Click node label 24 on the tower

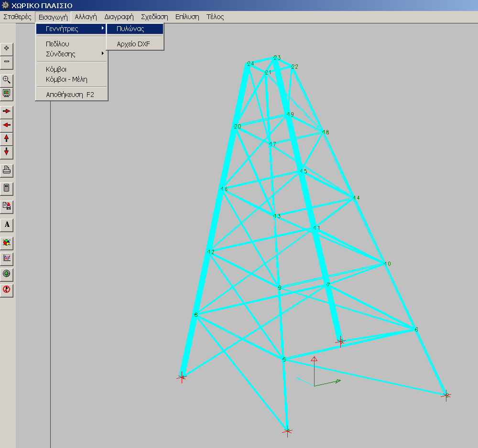coord(250,64)
